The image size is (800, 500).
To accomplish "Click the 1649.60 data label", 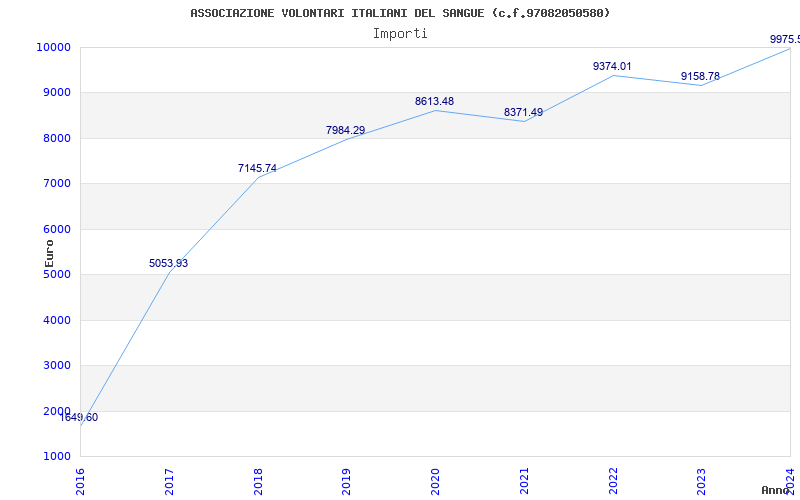I will [x=79, y=417].
